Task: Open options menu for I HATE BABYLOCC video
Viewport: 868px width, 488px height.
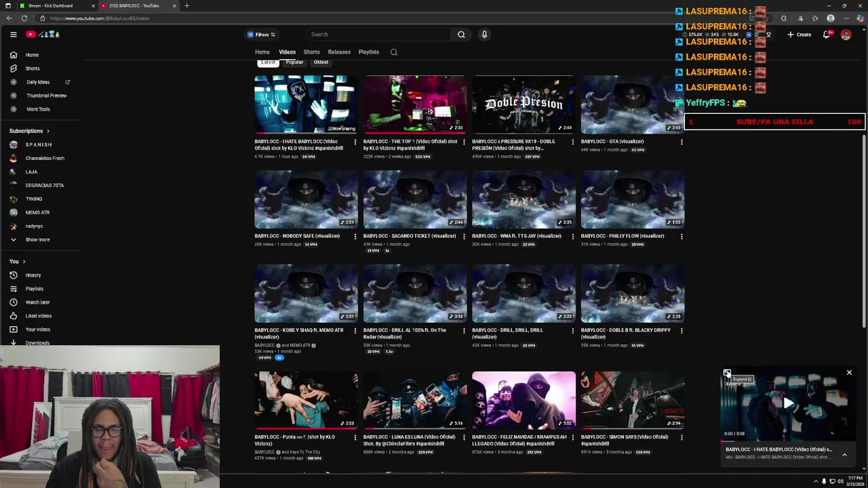Action: (355, 142)
